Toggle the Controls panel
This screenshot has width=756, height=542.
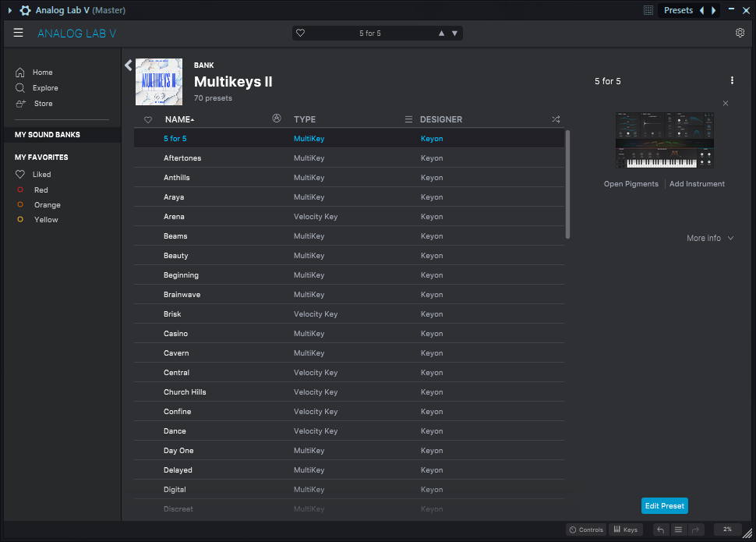(586, 530)
